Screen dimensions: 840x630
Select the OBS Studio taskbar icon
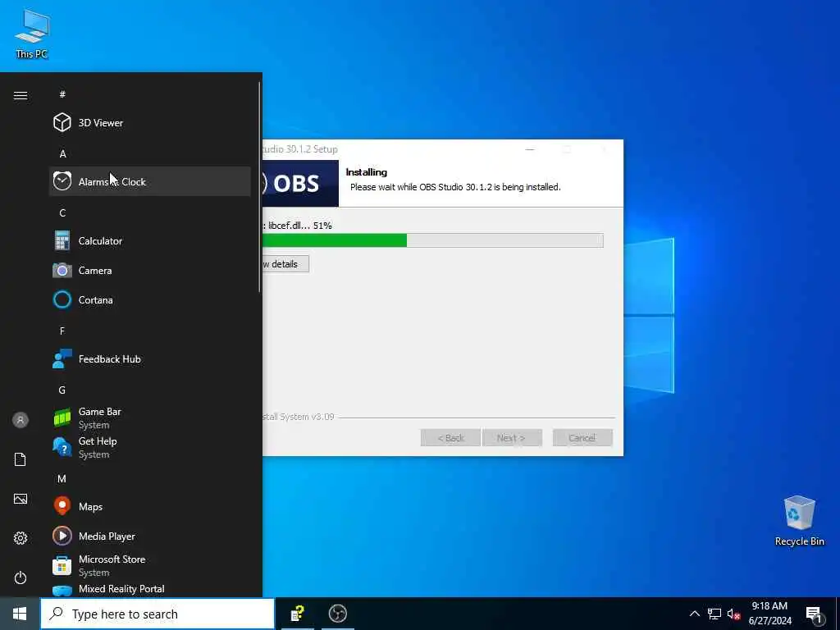pyautogui.click(x=337, y=614)
